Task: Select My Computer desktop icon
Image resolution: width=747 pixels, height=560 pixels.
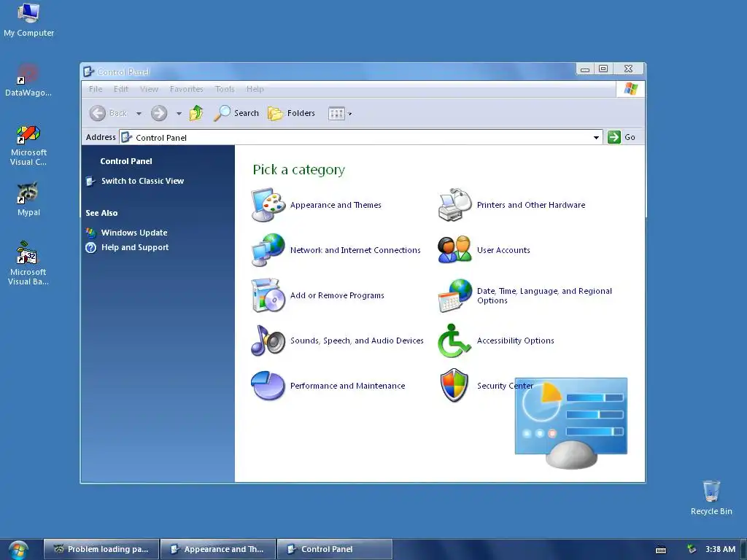Action: point(28,20)
